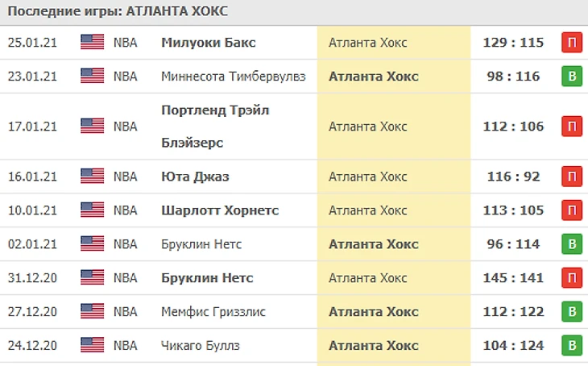Click the 145 : 141 score
588x366 pixels.
tap(513, 278)
